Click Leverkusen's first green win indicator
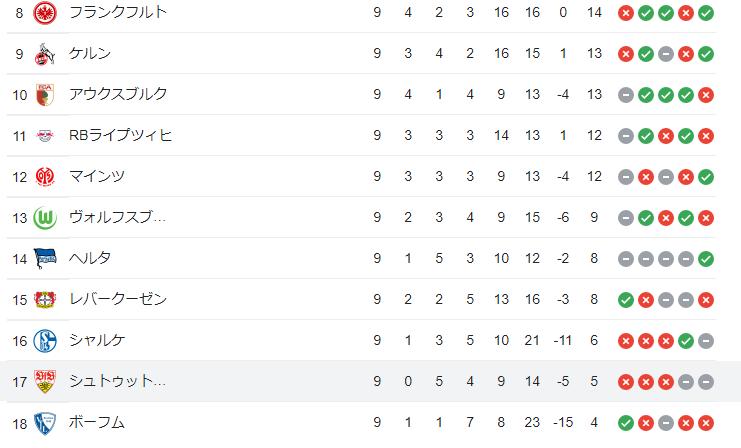 point(626,300)
